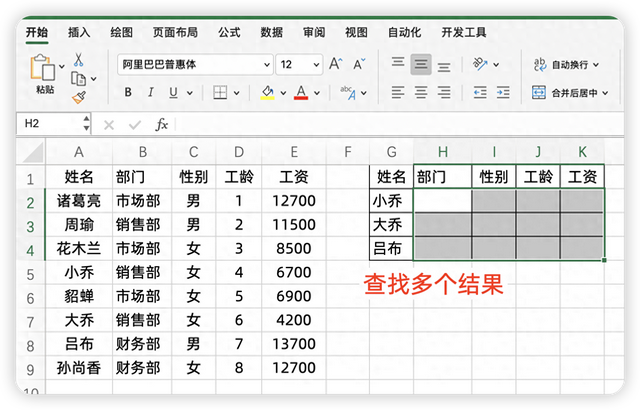640x410 pixels.
Task: Open the 开发工具 tab
Action: coord(464,32)
